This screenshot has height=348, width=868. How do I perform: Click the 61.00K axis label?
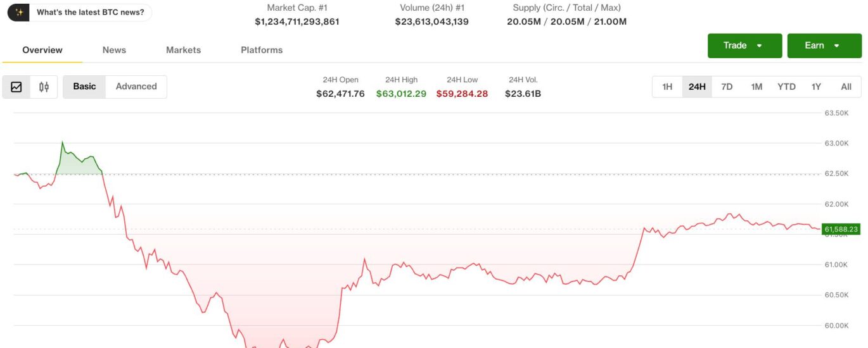(x=836, y=265)
